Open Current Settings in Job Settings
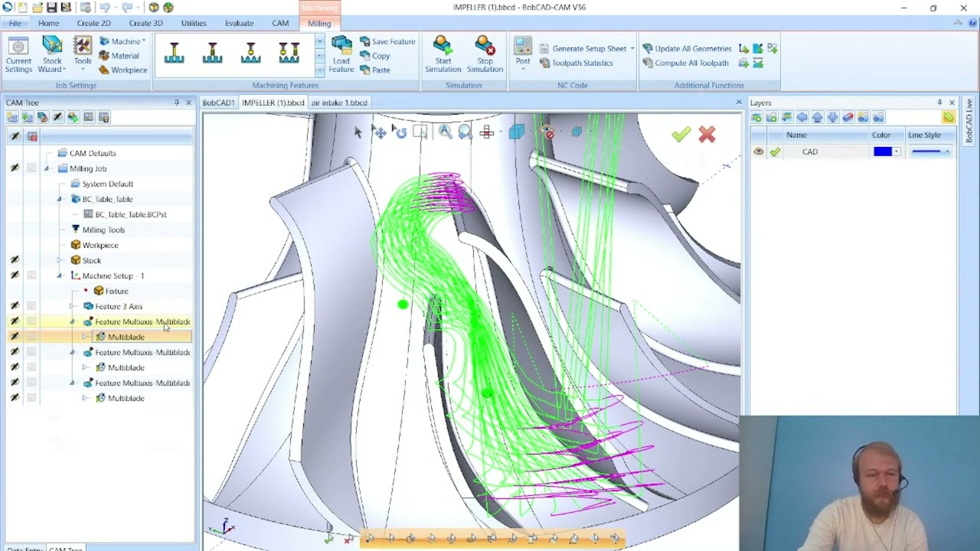Screen dimensions: 980x551 click(18, 54)
